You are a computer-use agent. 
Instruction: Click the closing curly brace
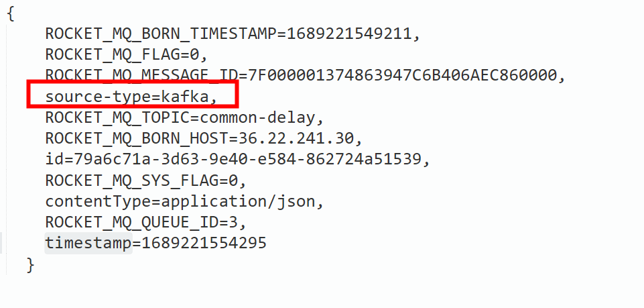pos(30,265)
